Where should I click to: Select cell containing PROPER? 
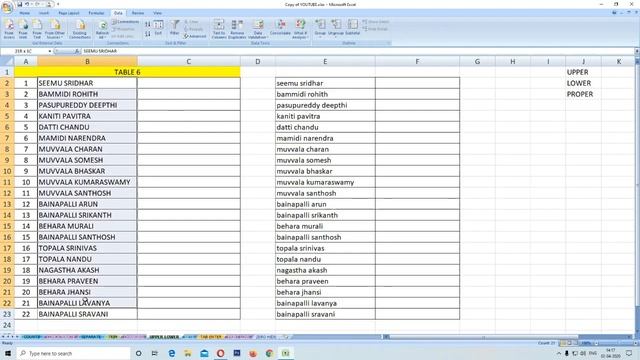point(583,94)
